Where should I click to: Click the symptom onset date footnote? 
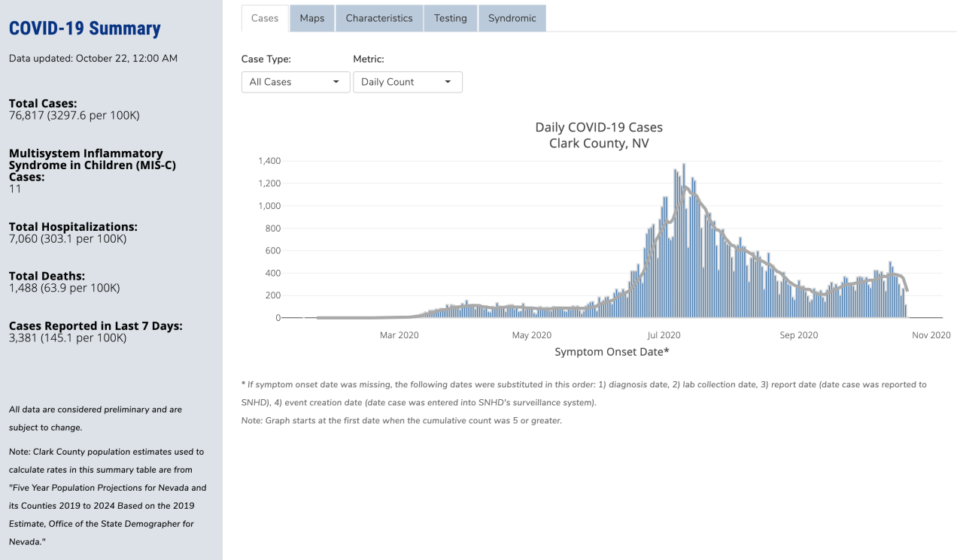click(584, 393)
